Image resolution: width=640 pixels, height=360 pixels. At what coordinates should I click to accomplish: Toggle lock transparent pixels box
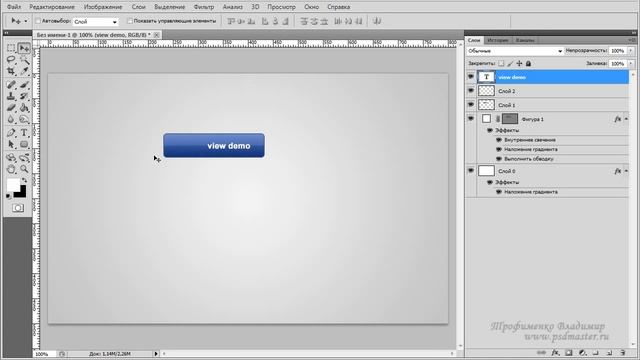[x=501, y=63]
